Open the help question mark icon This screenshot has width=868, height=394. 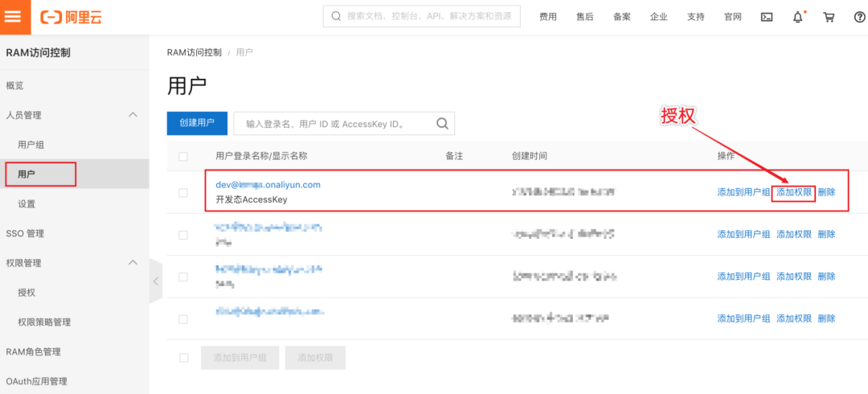860,17
